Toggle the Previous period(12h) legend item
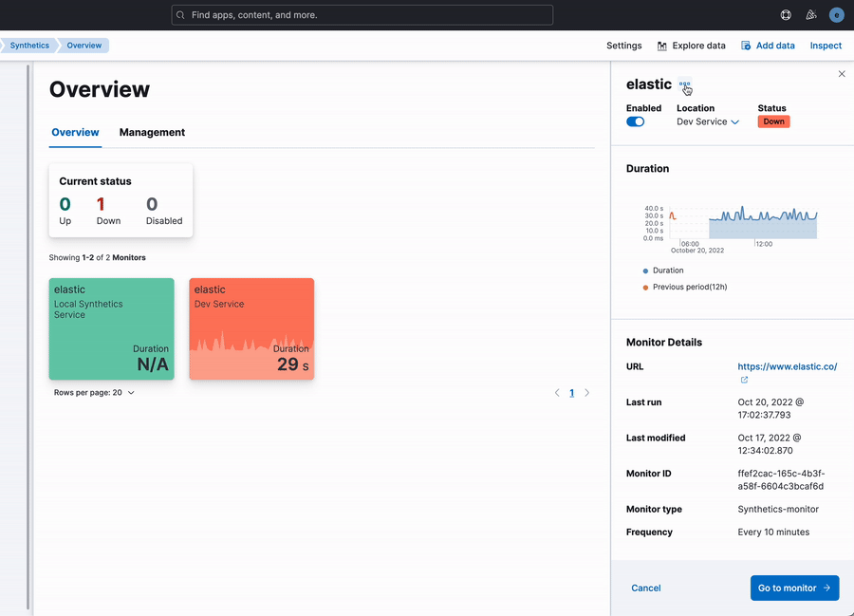This screenshot has height=616, width=854. (x=684, y=287)
